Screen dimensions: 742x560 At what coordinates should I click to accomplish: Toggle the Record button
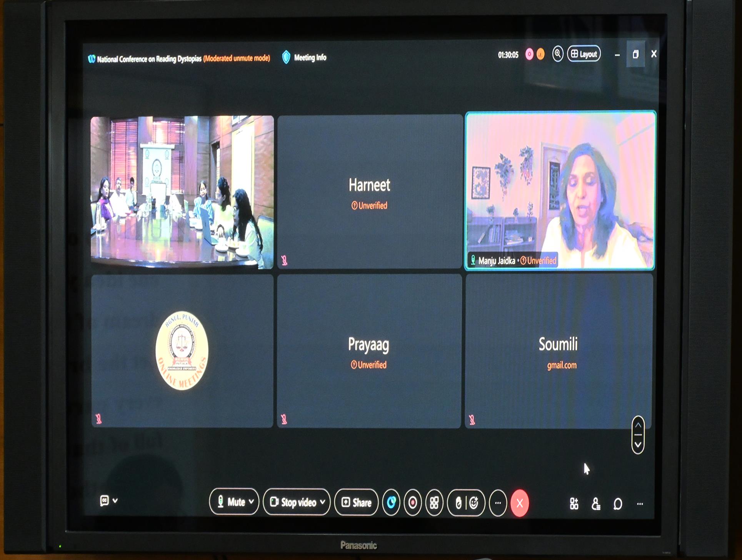(413, 502)
